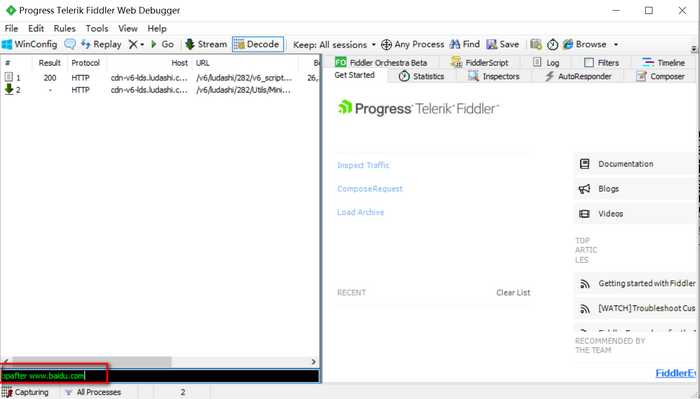700x399 pixels.
Task: Open WinConfig from the toolbar
Action: [30, 44]
